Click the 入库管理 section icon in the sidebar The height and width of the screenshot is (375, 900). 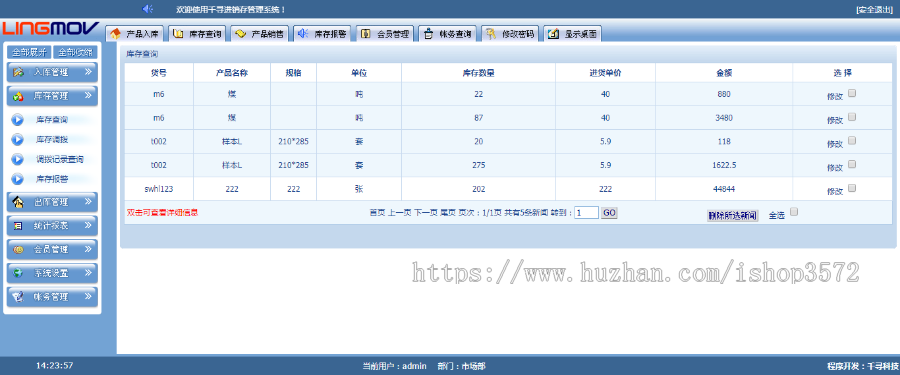pyautogui.click(x=18, y=72)
